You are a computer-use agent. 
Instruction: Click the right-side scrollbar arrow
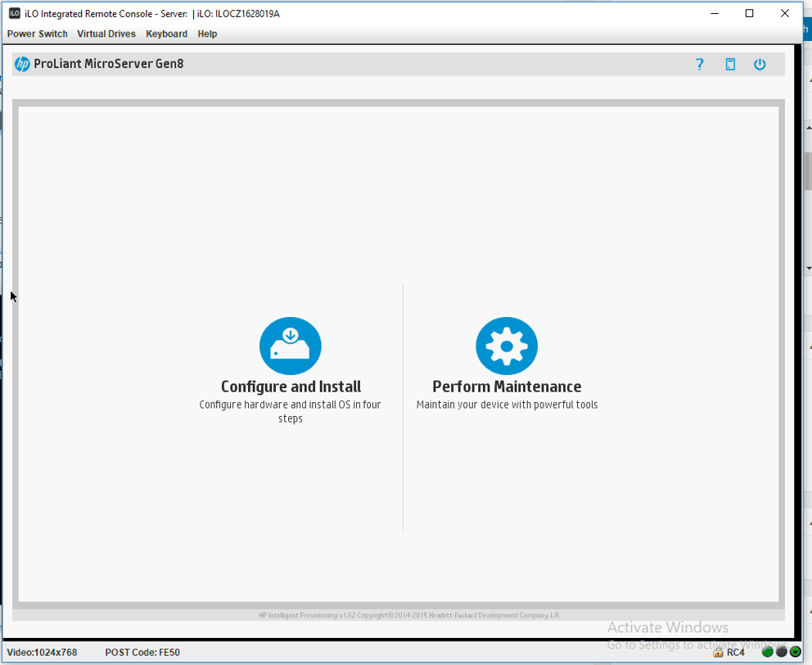tap(808, 127)
